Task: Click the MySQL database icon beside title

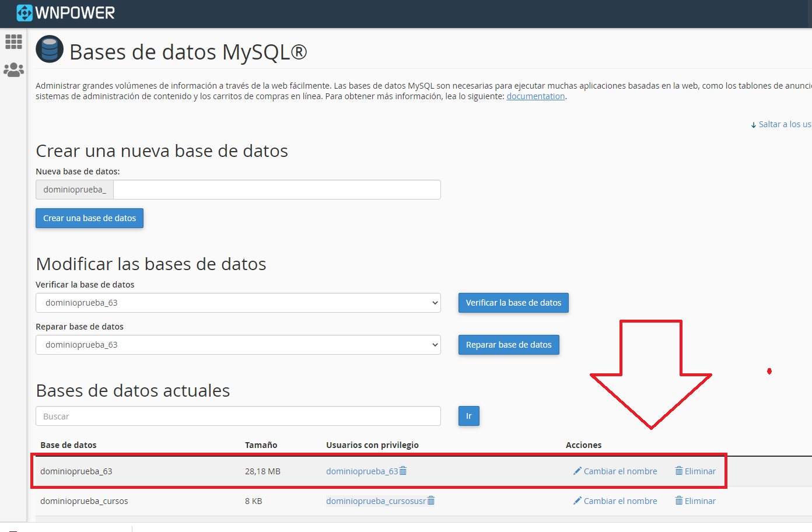Action: tap(50, 50)
